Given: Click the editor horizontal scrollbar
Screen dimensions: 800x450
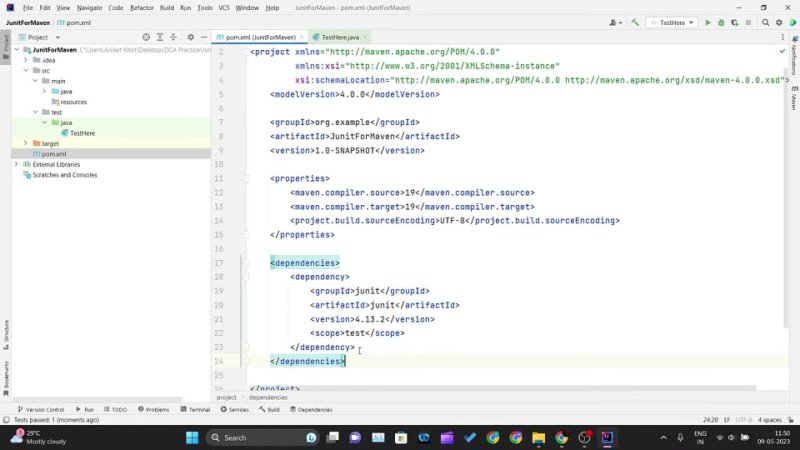Looking at the screenshot, I should click(502, 388).
